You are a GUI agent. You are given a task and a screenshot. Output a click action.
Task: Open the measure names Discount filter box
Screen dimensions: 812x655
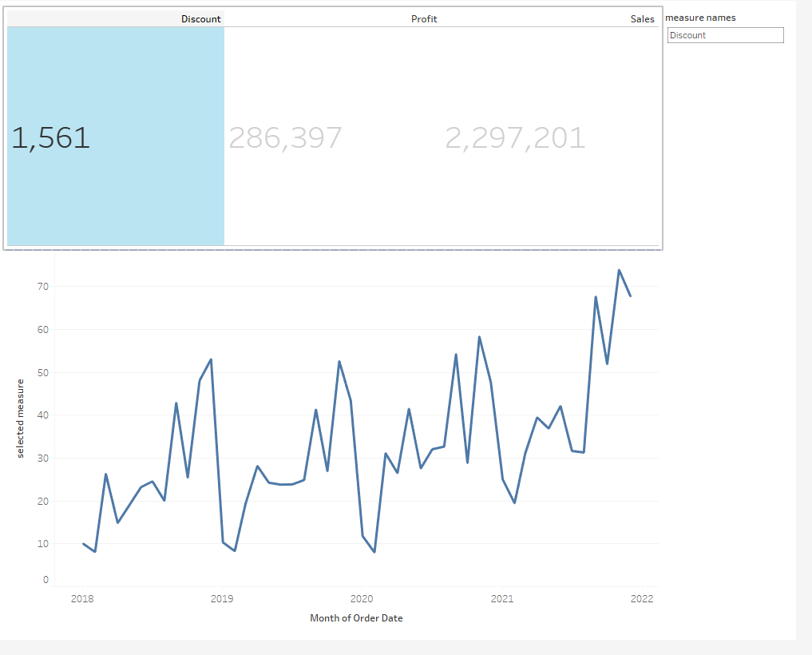tap(725, 34)
